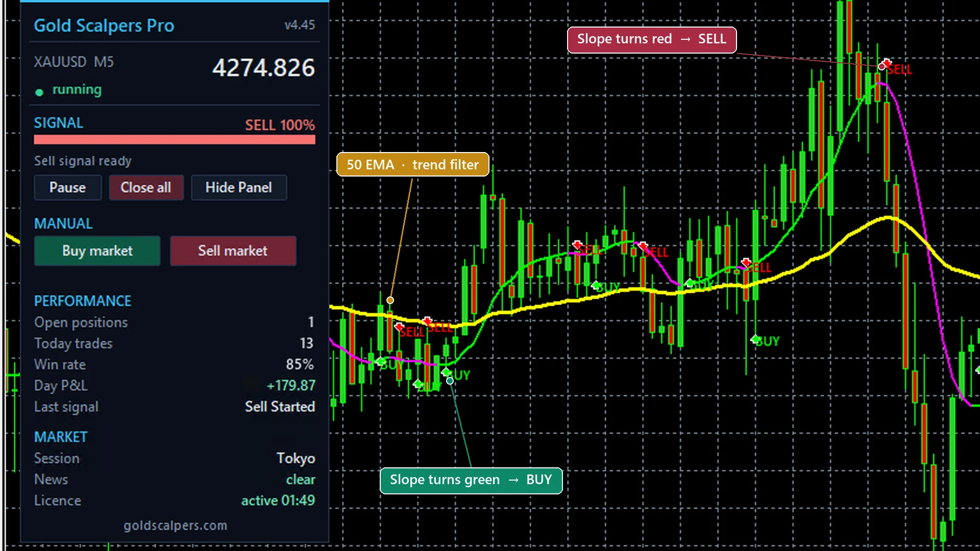Click the Licence active 01:49 timer
Screen dimensions: 980x551
[x=278, y=500]
